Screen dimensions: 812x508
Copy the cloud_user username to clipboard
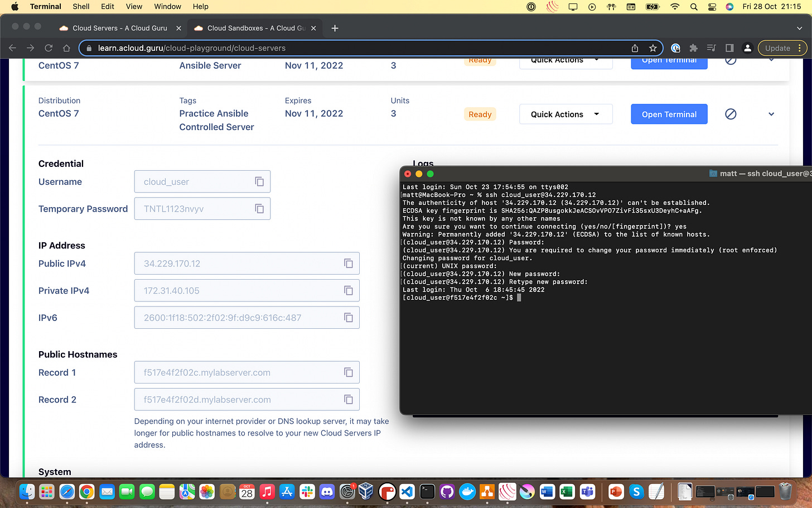259,181
